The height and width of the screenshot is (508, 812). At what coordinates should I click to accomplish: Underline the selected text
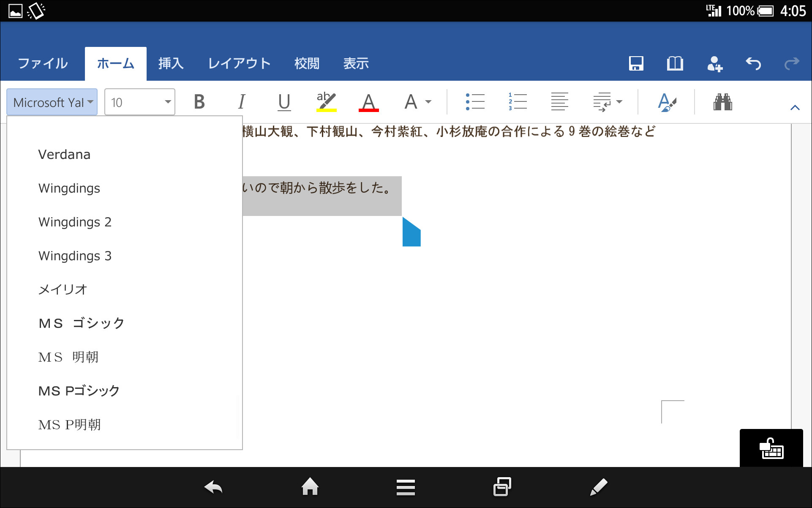point(284,101)
